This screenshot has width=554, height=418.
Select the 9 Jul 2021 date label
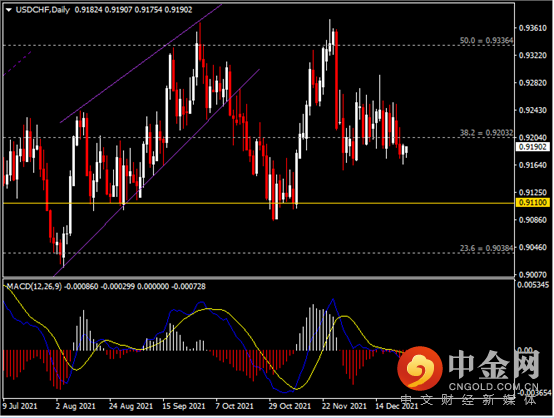tap(20, 406)
